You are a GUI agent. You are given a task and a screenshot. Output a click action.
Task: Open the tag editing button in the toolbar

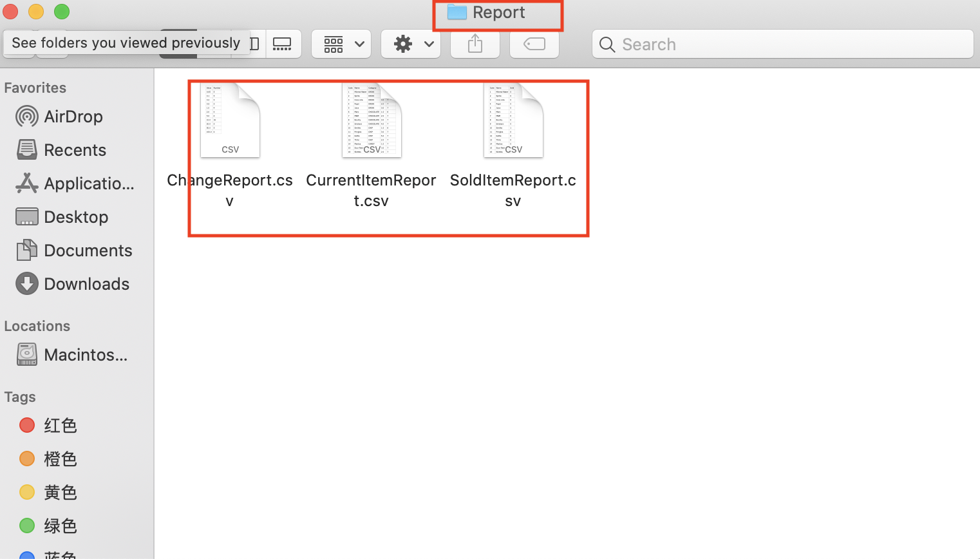click(534, 44)
